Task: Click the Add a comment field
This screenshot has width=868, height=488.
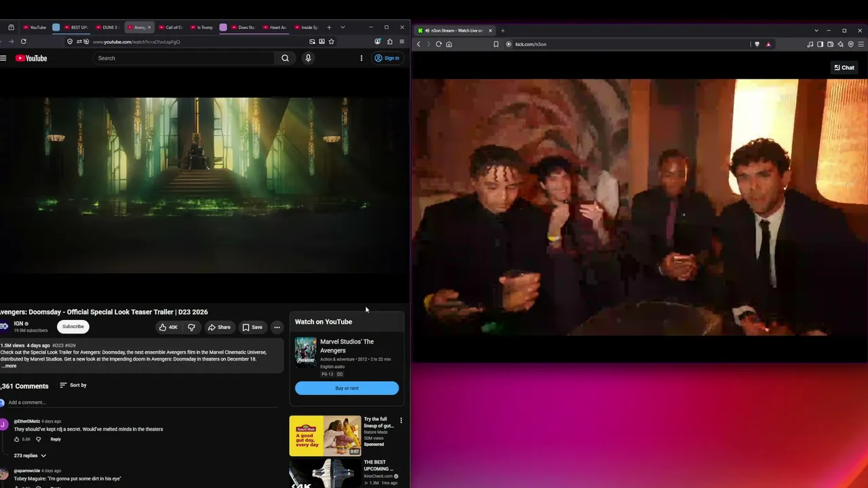Action: [142, 403]
